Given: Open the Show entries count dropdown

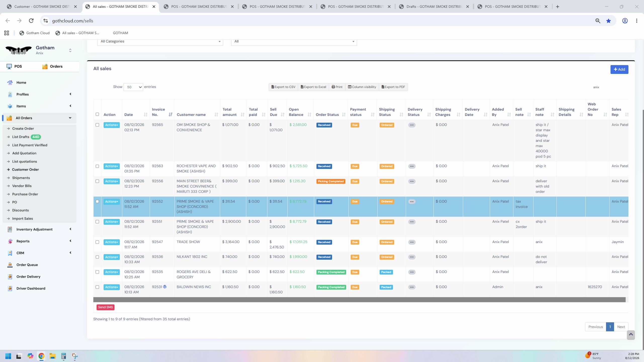Looking at the screenshot, I should [133, 87].
